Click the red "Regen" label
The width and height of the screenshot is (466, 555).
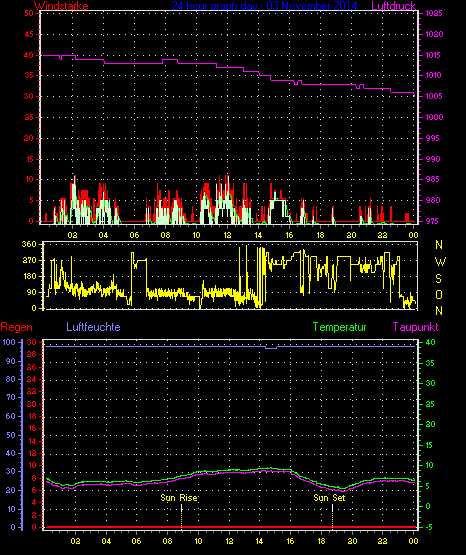[17, 327]
